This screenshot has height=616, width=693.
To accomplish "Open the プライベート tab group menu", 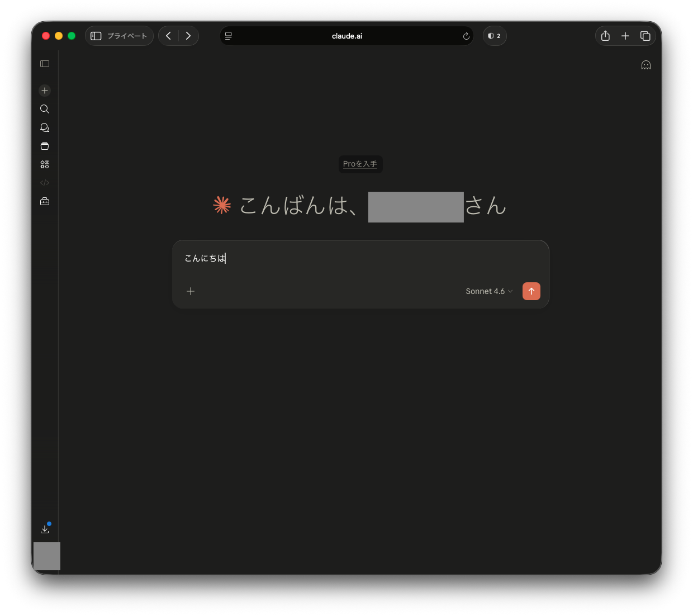I will pos(127,36).
